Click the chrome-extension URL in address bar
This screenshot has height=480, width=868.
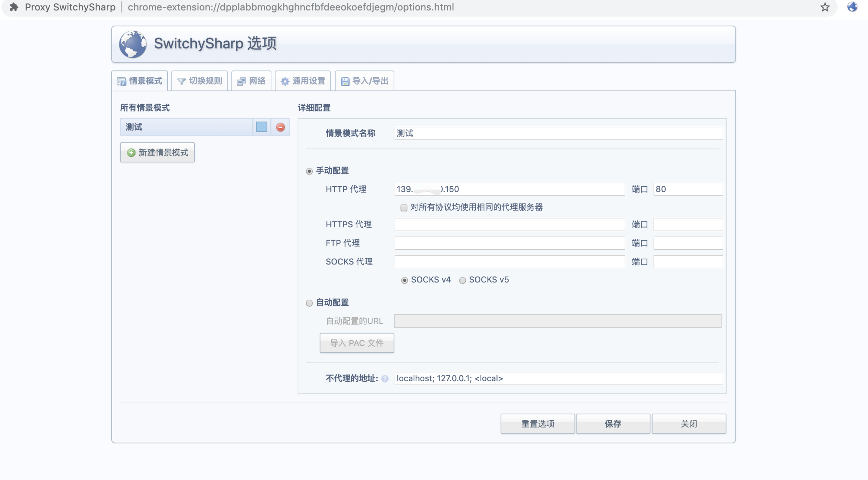pyautogui.click(x=291, y=7)
